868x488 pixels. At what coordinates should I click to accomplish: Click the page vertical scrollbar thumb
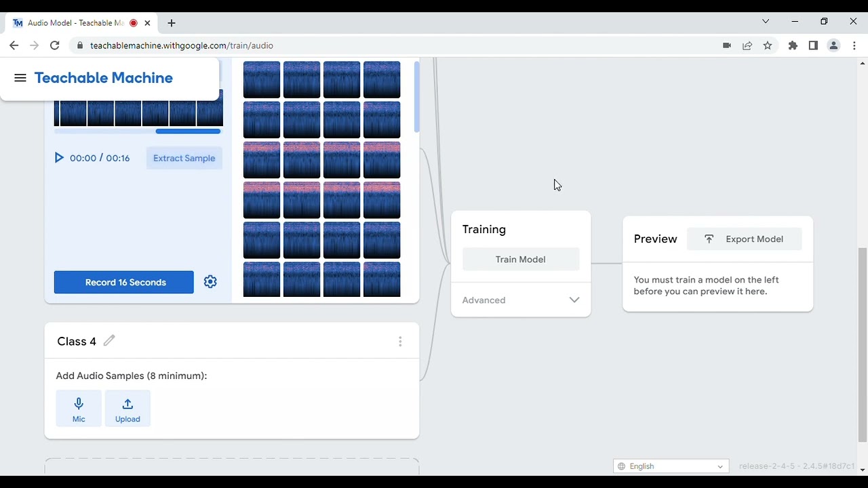click(863, 345)
